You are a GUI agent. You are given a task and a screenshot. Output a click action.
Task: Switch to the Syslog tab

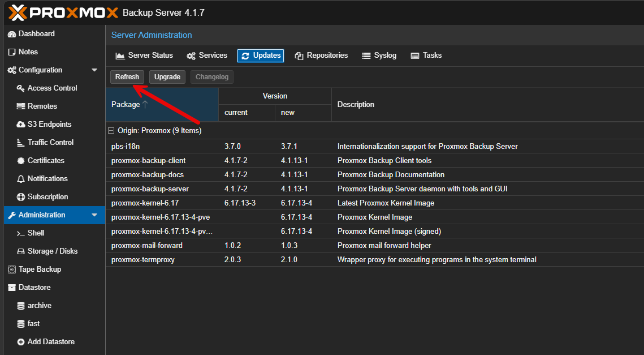click(379, 55)
